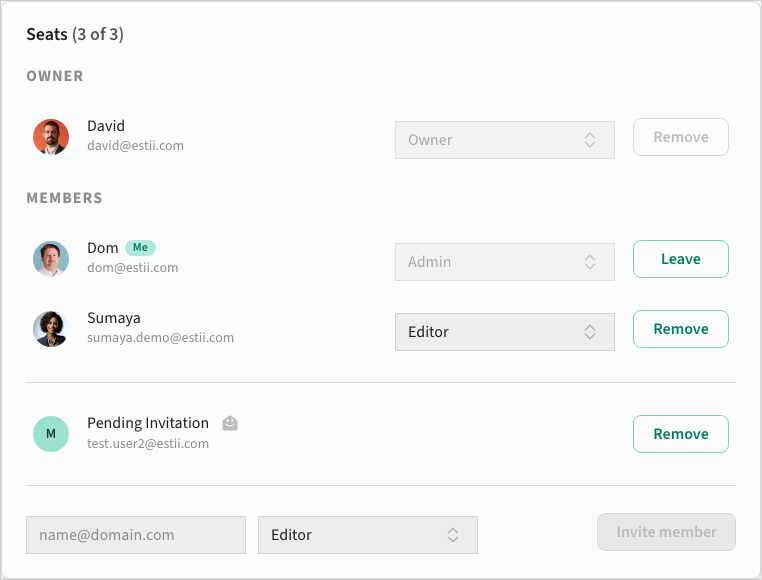Click the green Me badge next to Dom
This screenshot has height=580, width=762.
point(140,248)
